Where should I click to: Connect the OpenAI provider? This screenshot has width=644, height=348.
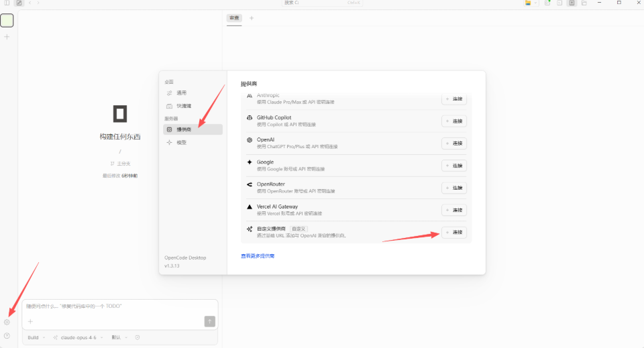454,143
